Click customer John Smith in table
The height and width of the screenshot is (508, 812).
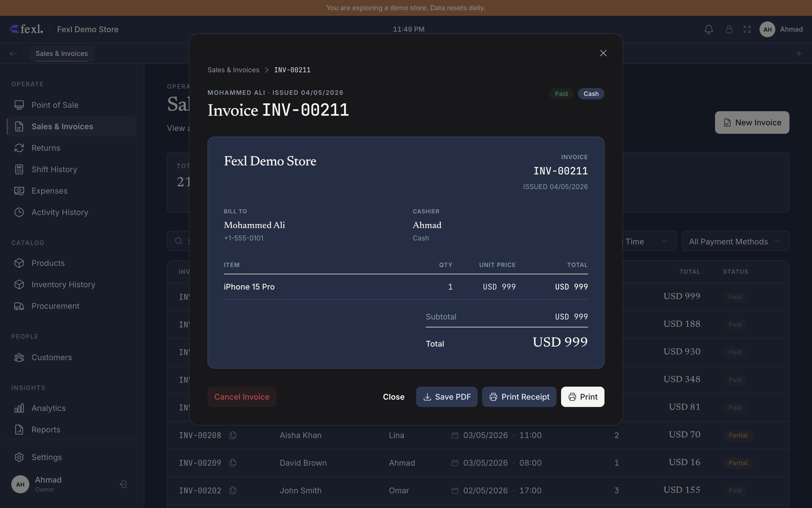coord(301,491)
